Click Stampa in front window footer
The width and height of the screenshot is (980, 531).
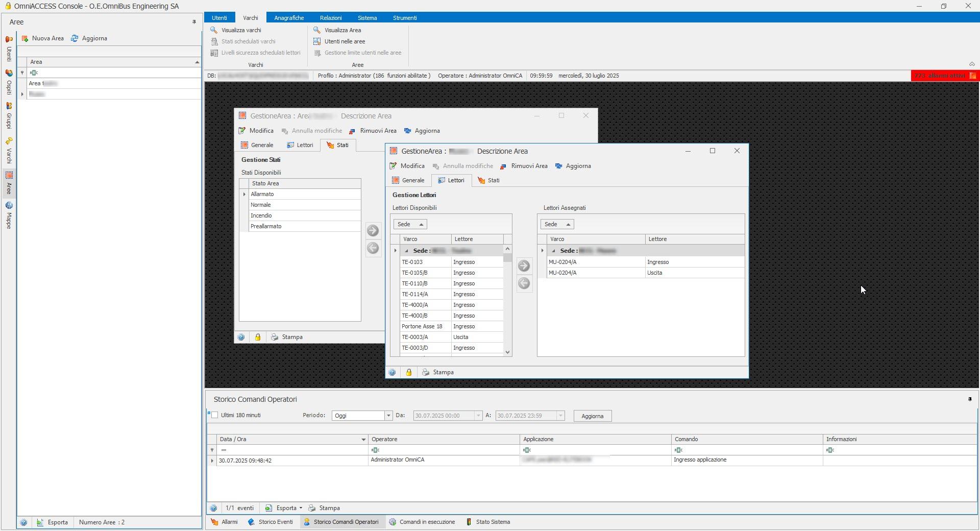(x=438, y=372)
